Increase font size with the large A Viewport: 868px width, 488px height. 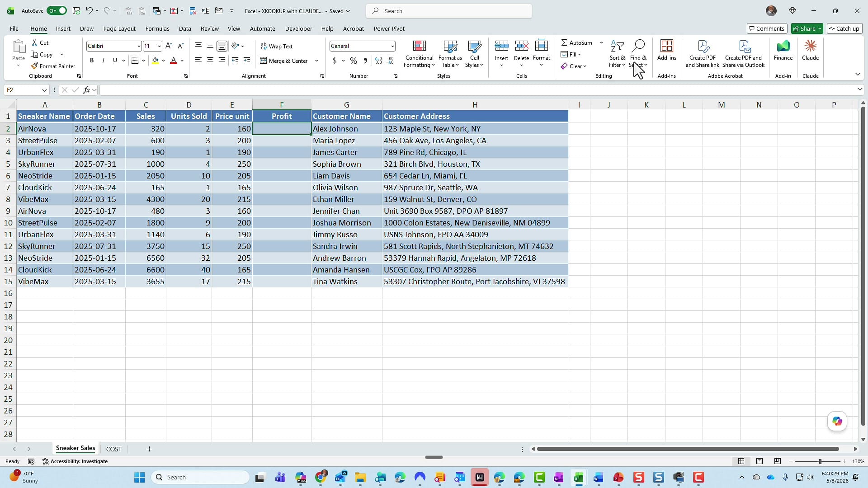click(x=169, y=46)
